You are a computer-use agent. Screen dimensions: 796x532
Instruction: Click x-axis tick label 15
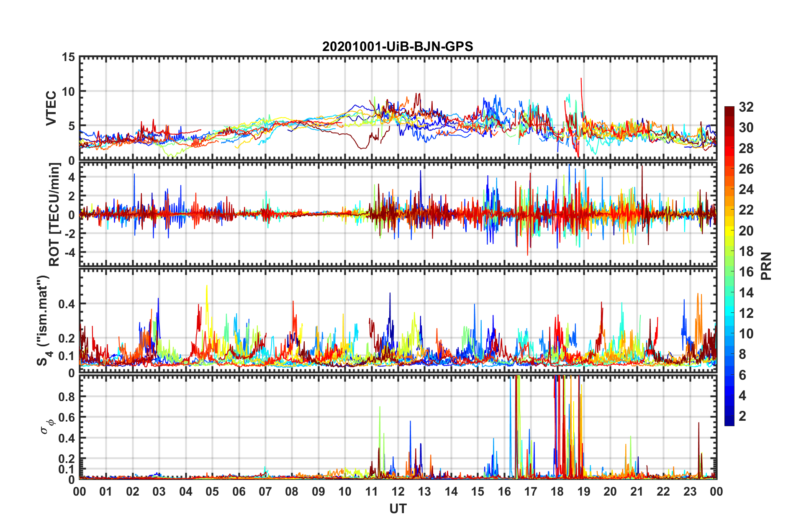[x=478, y=491]
